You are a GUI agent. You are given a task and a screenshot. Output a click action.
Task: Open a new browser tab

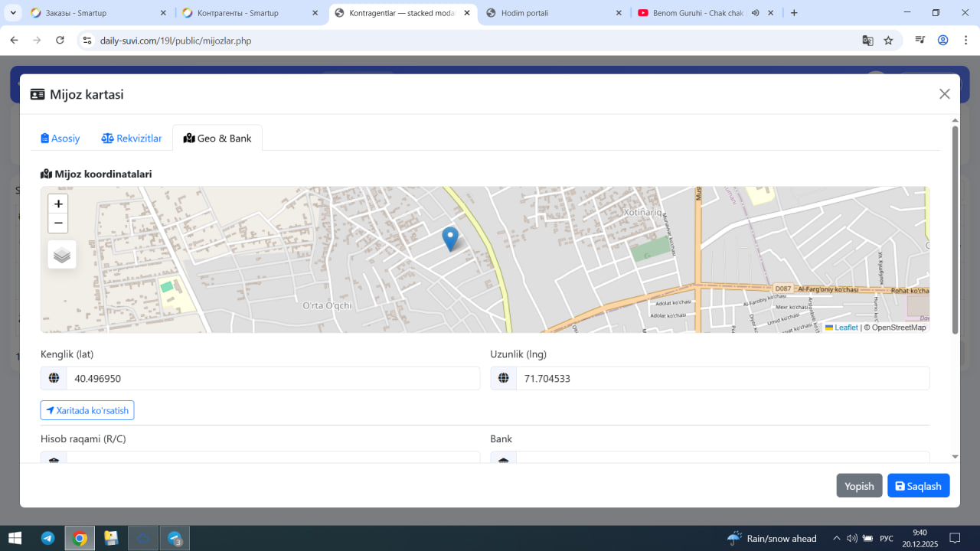click(x=794, y=13)
